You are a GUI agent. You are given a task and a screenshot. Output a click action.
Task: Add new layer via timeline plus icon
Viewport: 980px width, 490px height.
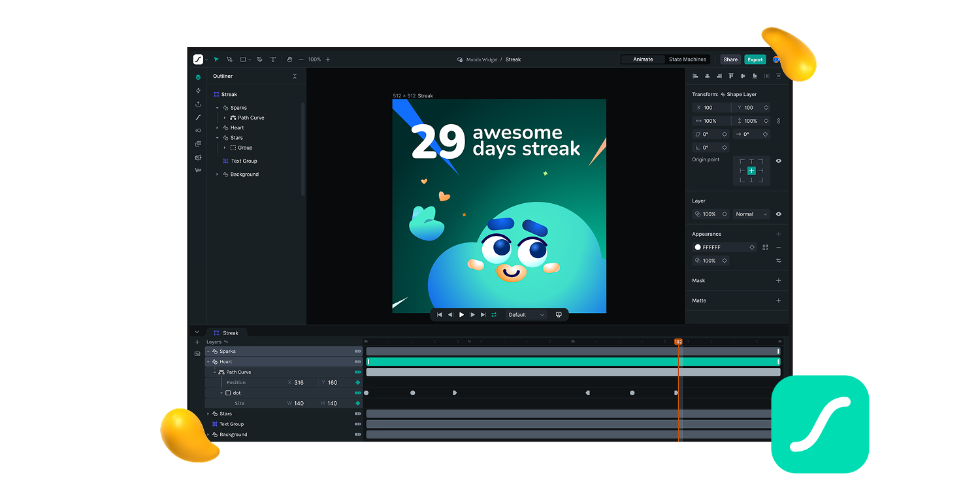click(x=197, y=342)
